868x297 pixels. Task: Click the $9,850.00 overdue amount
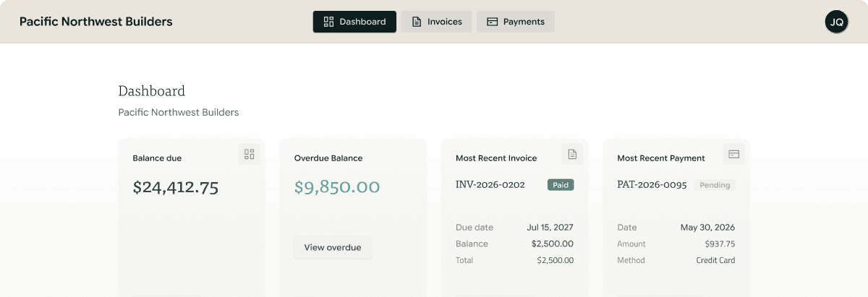[337, 187]
